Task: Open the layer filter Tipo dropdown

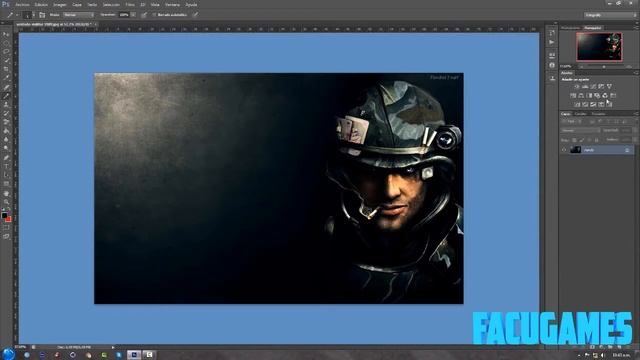Action: click(573, 122)
